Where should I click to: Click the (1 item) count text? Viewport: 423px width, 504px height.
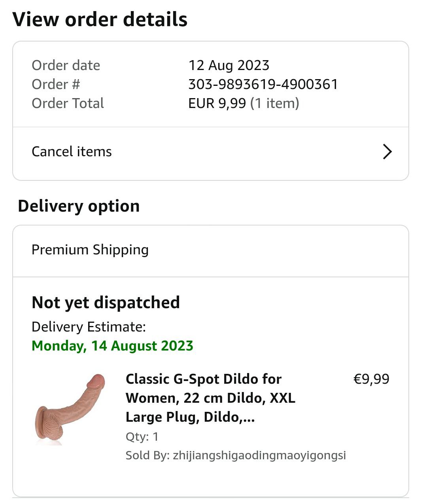275,103
